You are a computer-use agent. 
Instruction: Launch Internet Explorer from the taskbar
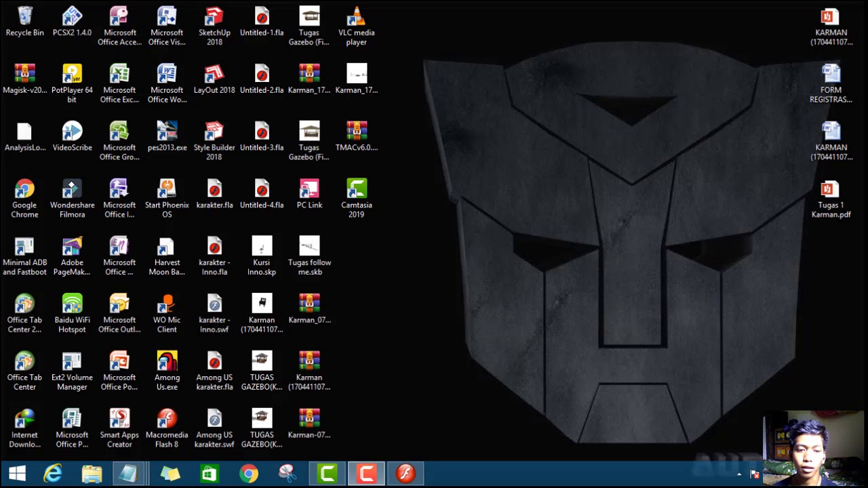pyautogui.click(x=52, y=473)
